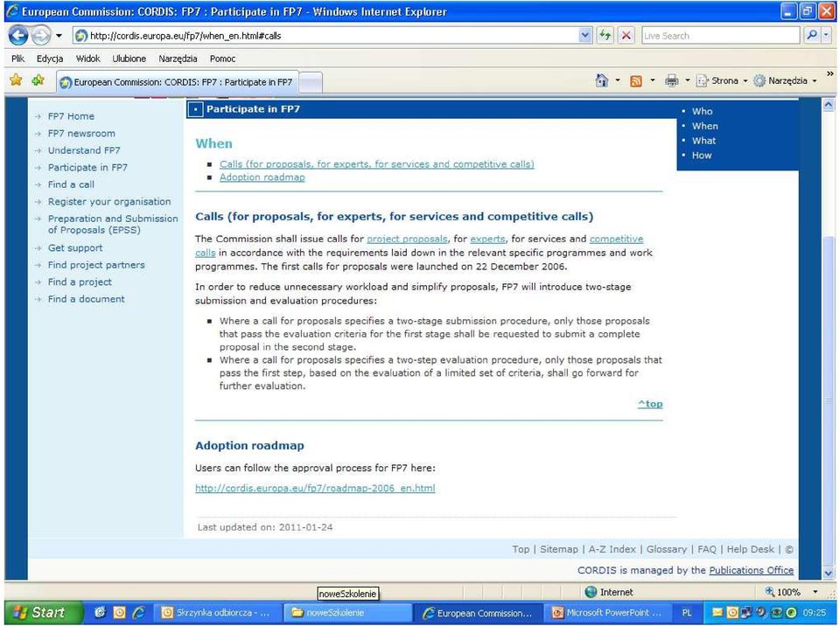The width and height of the screenshot is (840, 626).
Task: Open a new blank tab
Action: [311, 82]
